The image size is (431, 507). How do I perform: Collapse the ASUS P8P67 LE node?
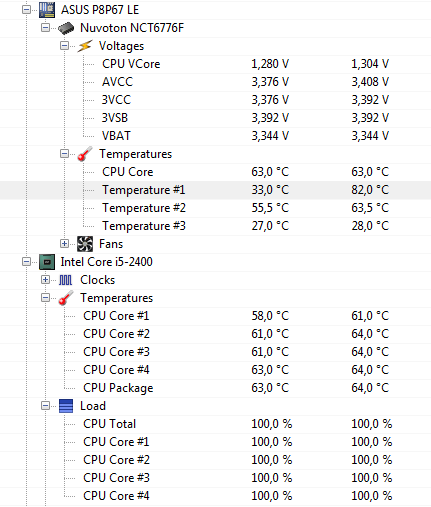(26, 10)
